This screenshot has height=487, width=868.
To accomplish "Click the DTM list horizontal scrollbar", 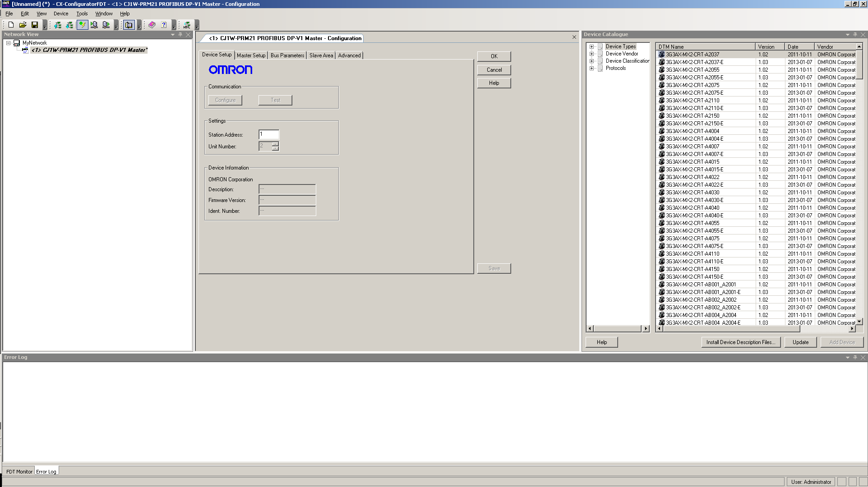I will [731, 329].
